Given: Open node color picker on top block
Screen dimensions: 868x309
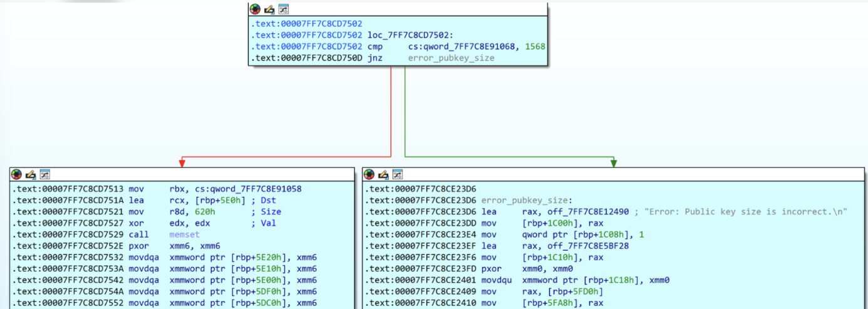Looking at the screenshot, I should [x=255, y=9].
